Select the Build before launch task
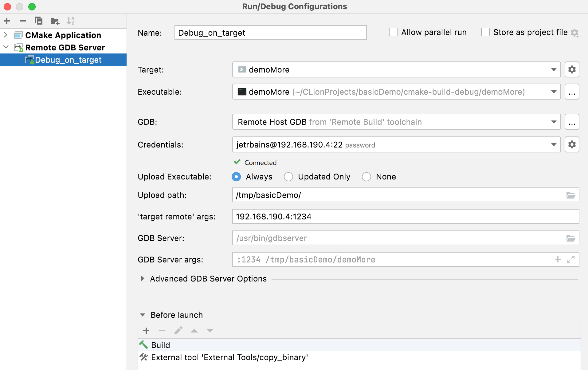588x370 pixels. [160, 345]
